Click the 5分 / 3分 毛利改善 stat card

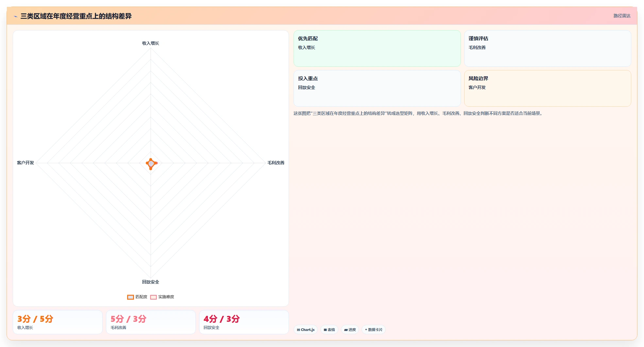pyautogui.click(x=151, y=322)
